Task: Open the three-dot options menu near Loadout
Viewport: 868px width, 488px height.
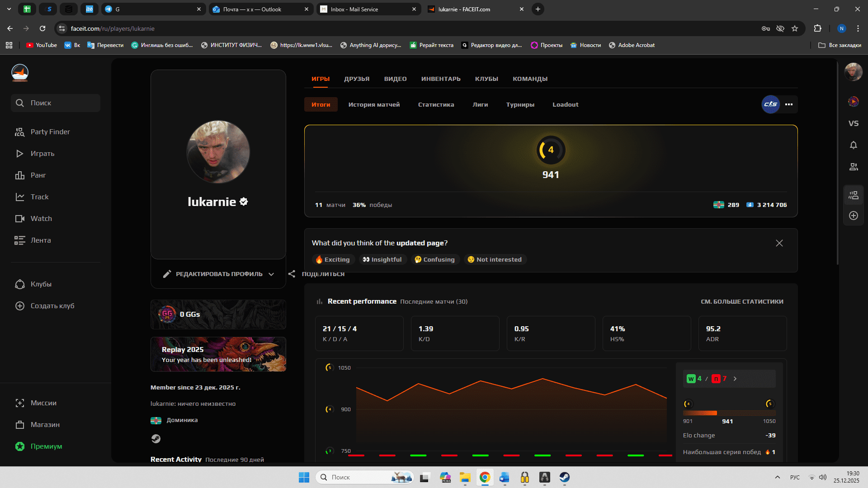Action: pyautogui.click(x=789, y=104)
